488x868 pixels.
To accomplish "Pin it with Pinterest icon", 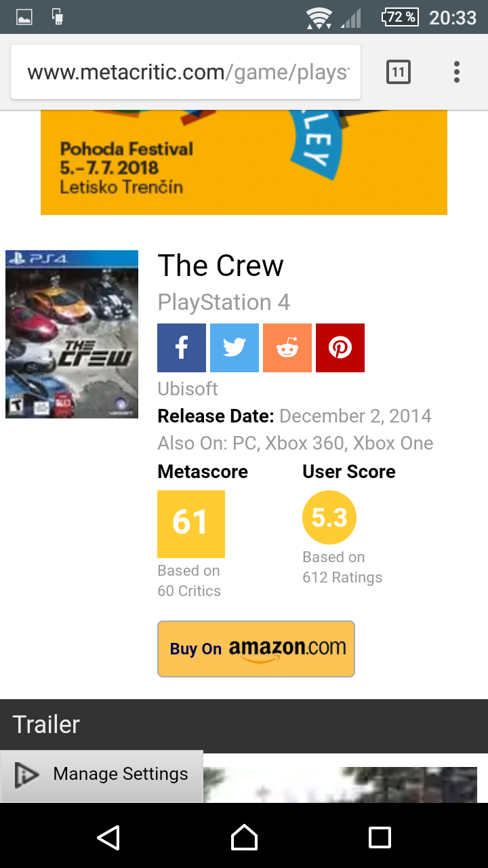I will (x=340, y=348).
